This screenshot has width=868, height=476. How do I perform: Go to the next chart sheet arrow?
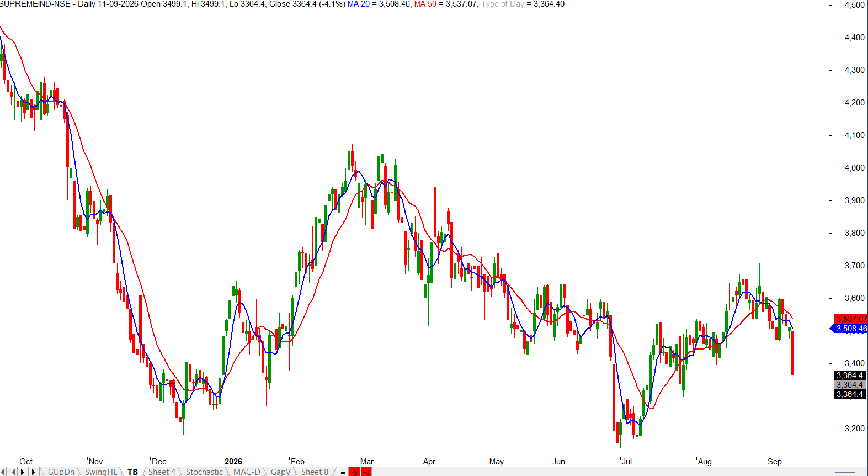23,472
